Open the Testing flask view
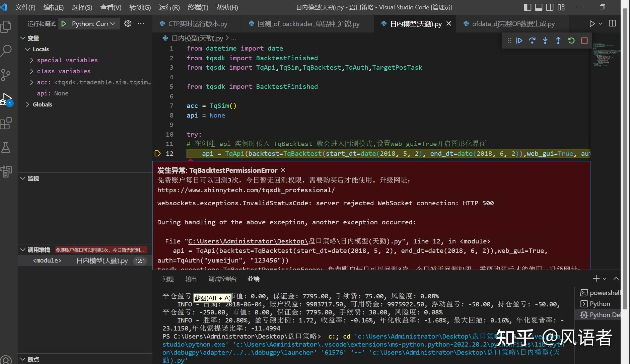Viewport: 630px width, 364px height. pyautogui.click(x=6, y=147)
